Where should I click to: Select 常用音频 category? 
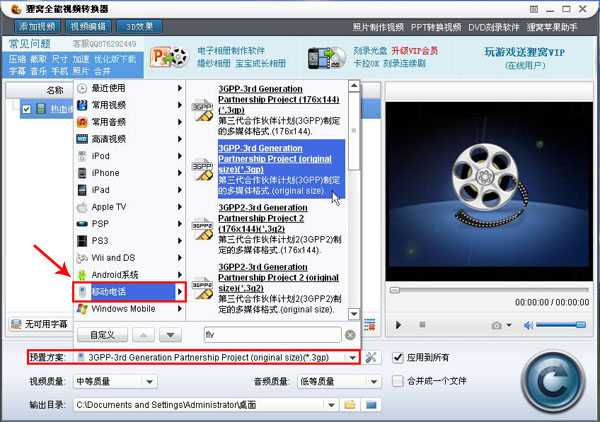coord(130,122)
